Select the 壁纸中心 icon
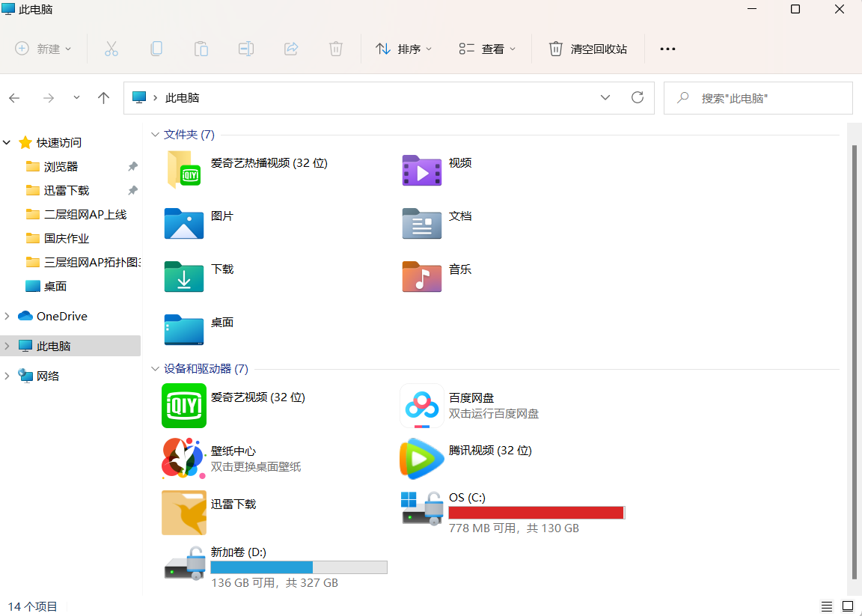 pyautogui.click(x=183, y=458)
